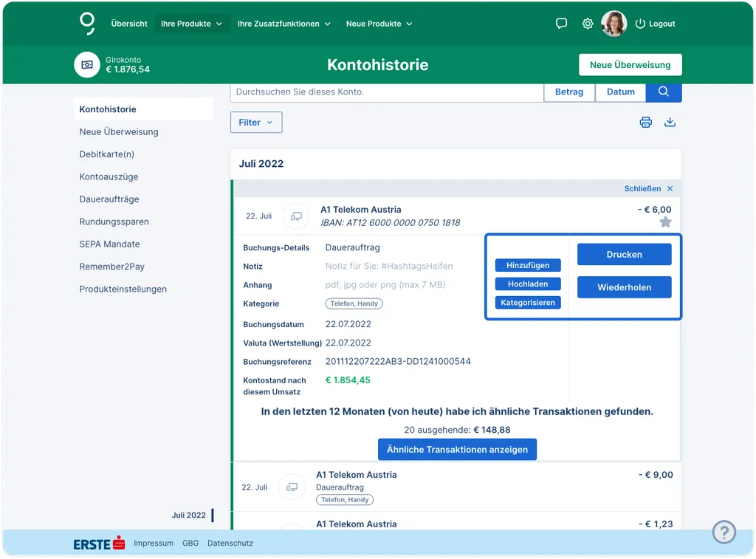Click the Juli 2022 section heading
Viewport: 756px width, 559px height.
tap(261, 163)
